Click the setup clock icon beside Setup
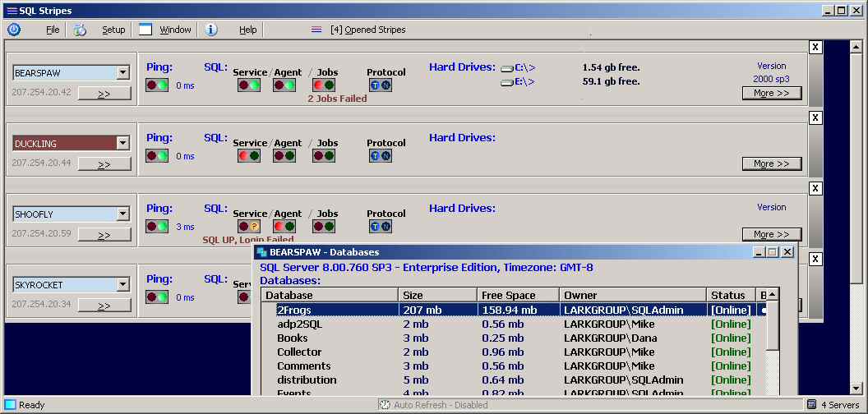The height and width of the screenshot is (414, 868). [81, 30]
